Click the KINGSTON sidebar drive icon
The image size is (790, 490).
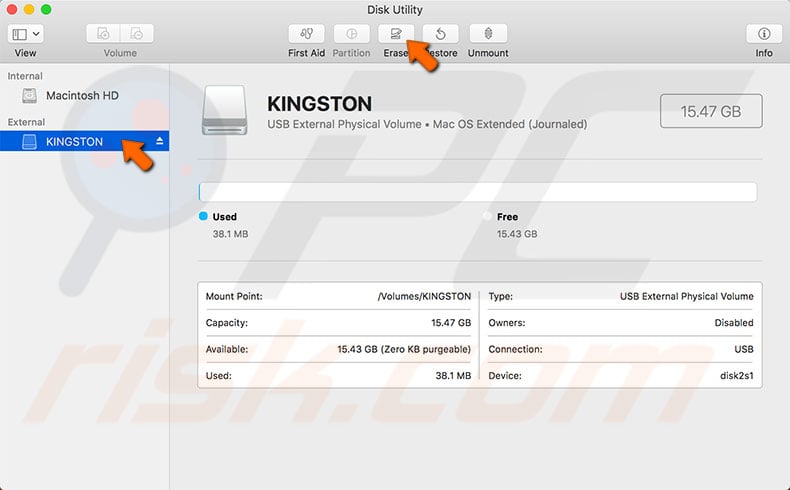(x=29, y=142)
